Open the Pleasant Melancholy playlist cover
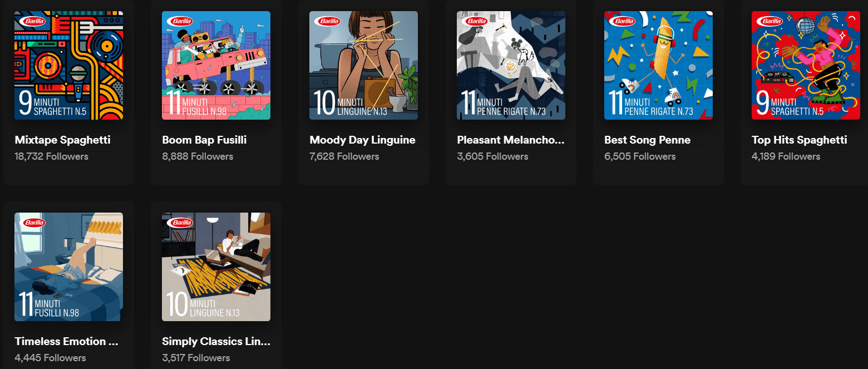Image resolution: width=868 pixels, height=369 pixels. [511, 65]
